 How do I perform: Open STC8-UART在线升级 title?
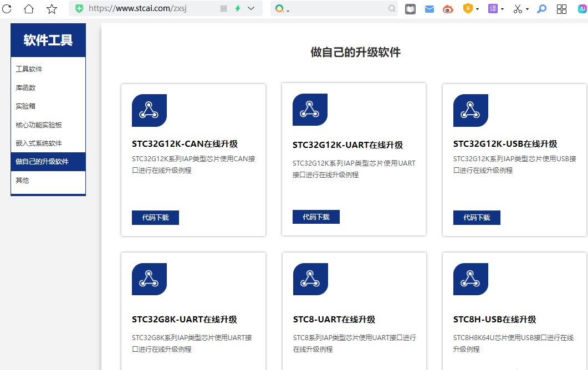coord(334,320)
